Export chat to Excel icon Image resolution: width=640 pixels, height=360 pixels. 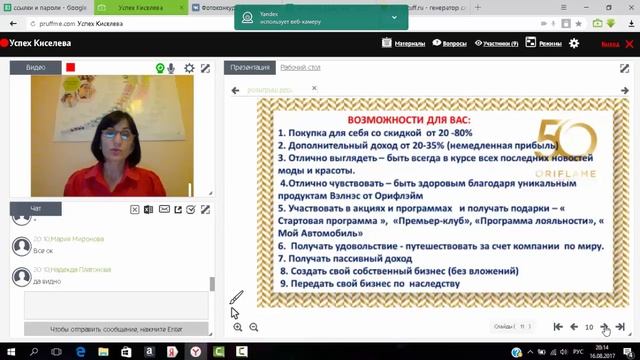click(149, 209)
